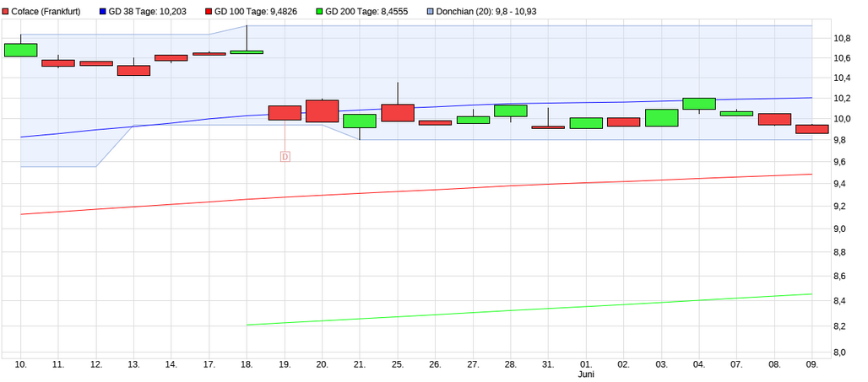The image size is (868, 382).
Task: Click the red Coface legend swatch
Action: pyautogui.click(x=6, y=13)
